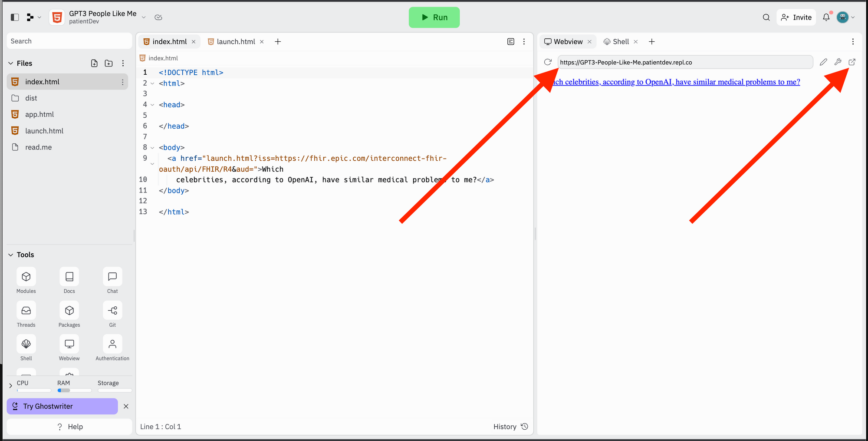This screenshot has width=868, height=441.
Task: Fold the anchor tag at line 9
Action: point(152,164)
